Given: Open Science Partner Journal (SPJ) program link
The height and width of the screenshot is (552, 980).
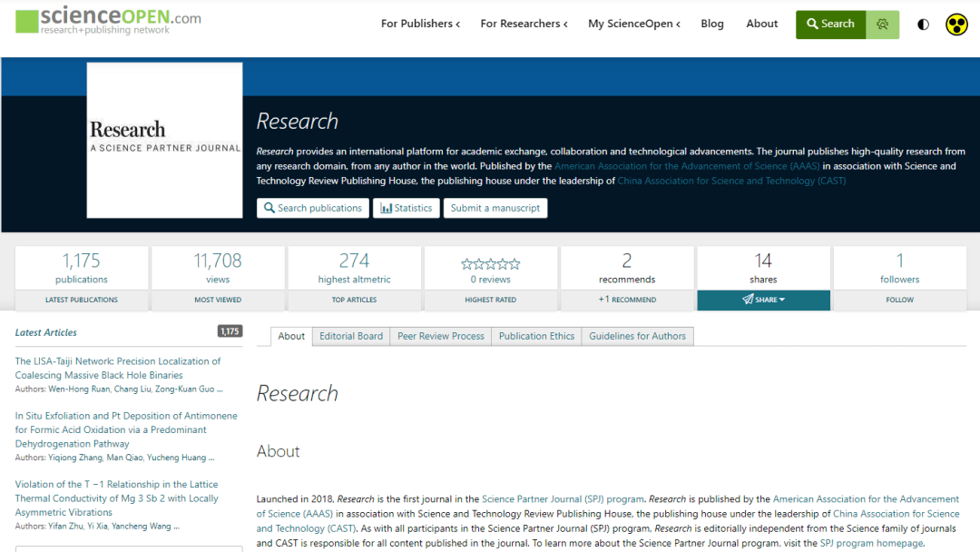Looking at the screenshot, I should click(563, 499).
